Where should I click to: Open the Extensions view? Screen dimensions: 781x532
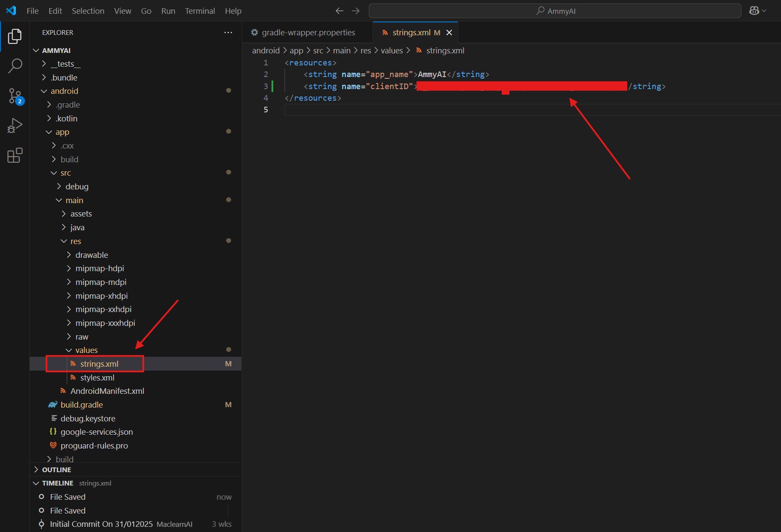15,155
